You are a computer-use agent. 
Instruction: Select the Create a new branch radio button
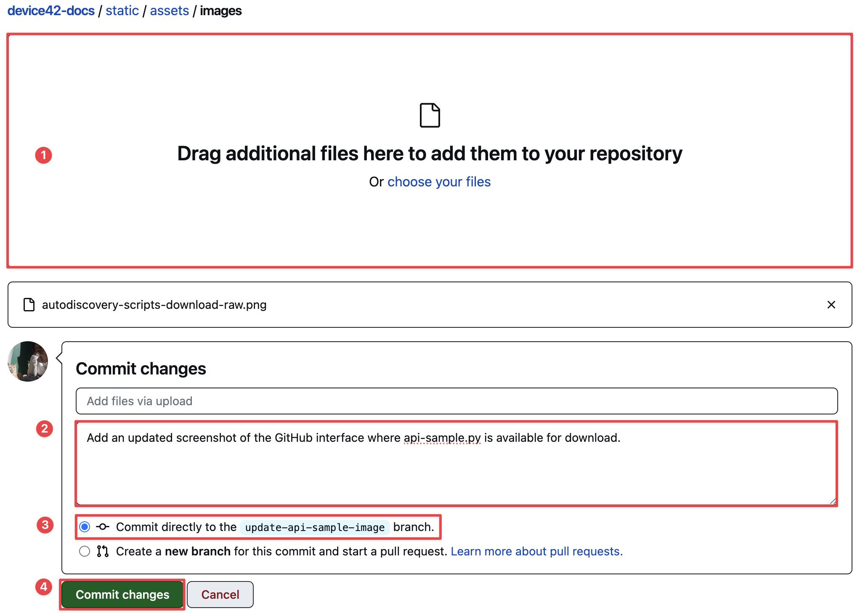point(85,551)
